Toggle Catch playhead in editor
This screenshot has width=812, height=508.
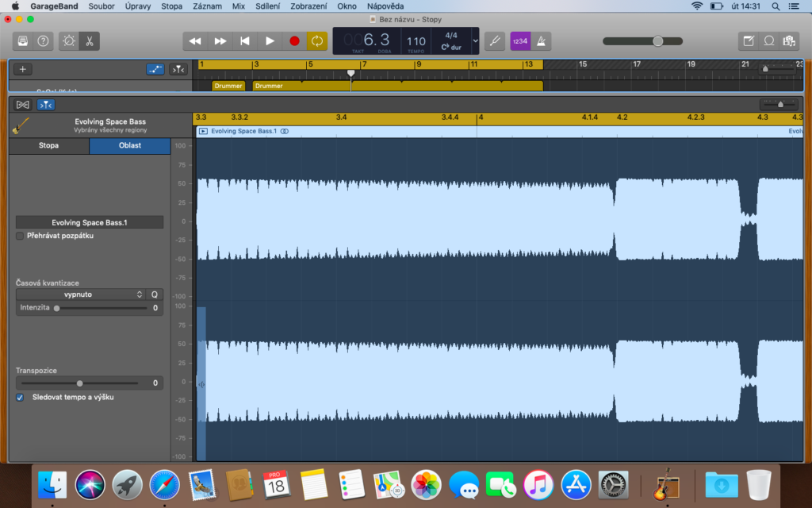coord(45,105)
